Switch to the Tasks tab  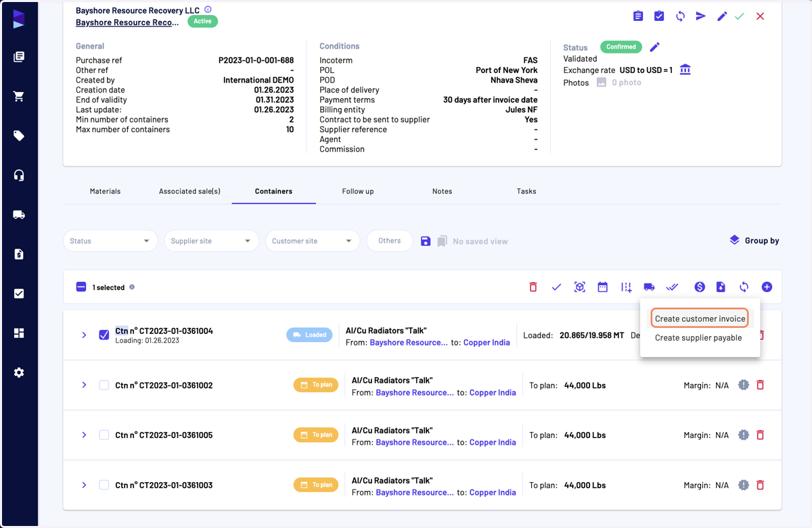pos(526,191)
